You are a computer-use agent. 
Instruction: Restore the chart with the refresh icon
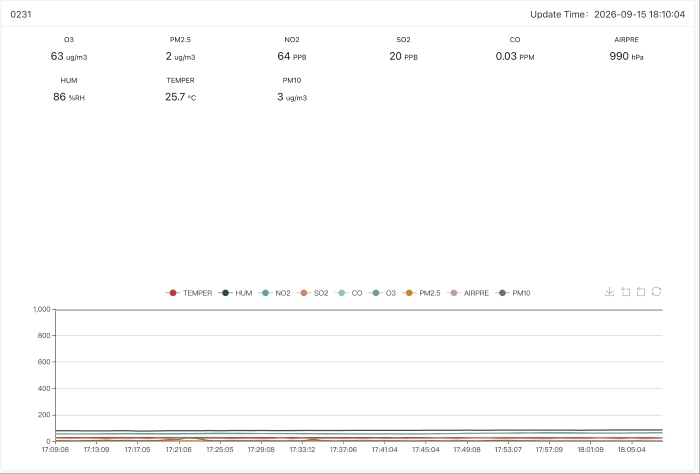pyautogui.click(x=656, y=292)
